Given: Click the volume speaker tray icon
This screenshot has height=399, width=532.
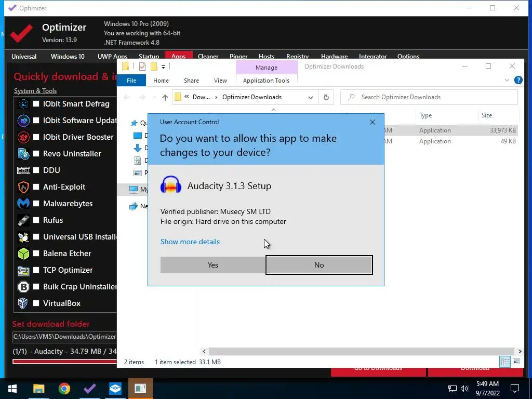Looking at the screenshot, I should point(464,389).
